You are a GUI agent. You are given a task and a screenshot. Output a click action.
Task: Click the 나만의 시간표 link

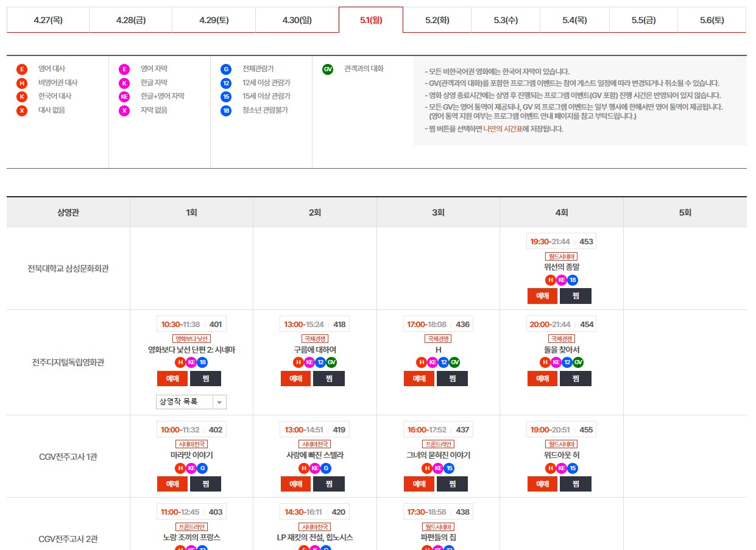[x=503, y=129]
